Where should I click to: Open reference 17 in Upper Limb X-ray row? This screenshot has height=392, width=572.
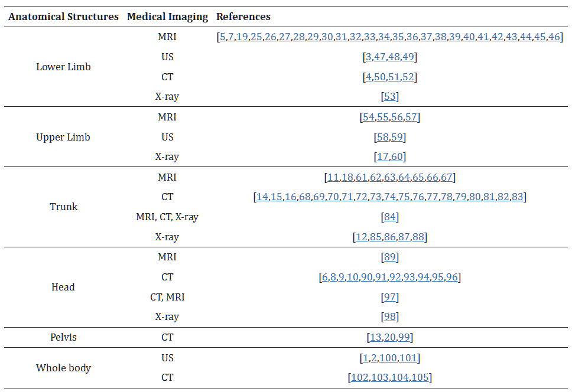(382, 157)
